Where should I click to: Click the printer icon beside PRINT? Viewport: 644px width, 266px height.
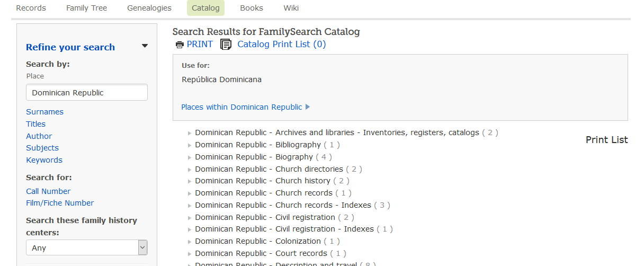coord(180,45)
